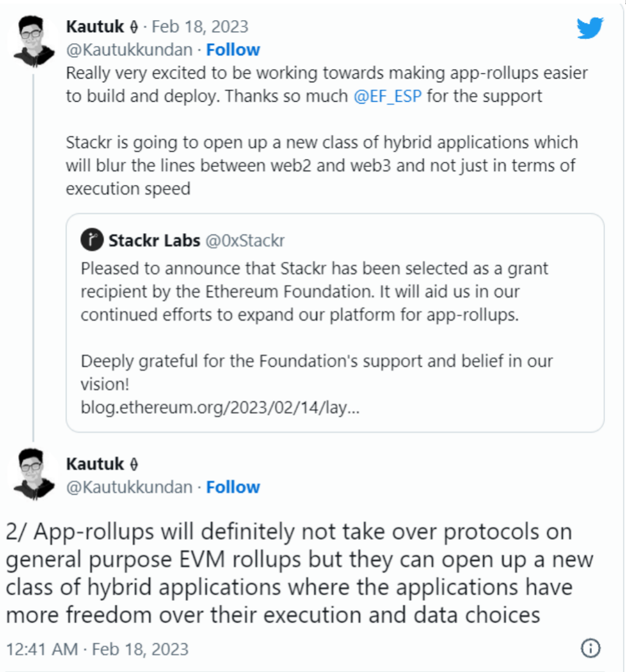Image resolution: width=626 pixels, height=672 pixels.
Task: Click the Kautuk name on second tweet
Action: (x=94, y=464)
